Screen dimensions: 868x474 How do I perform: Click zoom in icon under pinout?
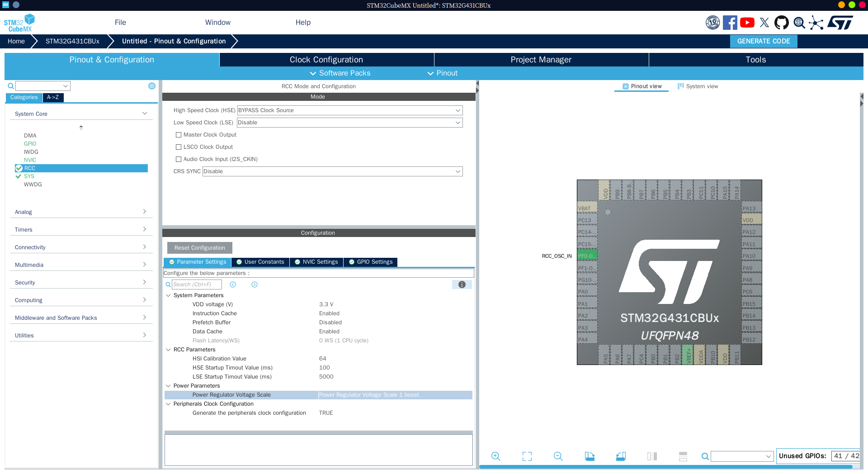pos(496,456)
